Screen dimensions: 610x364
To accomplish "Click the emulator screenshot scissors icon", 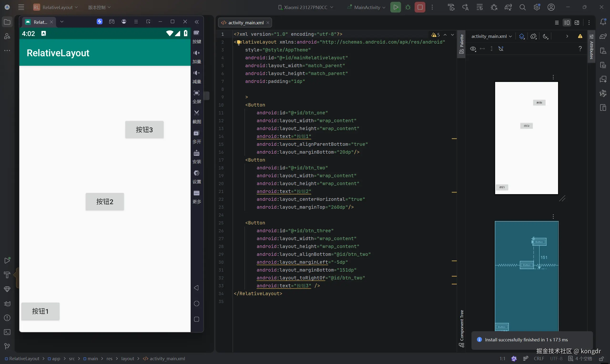I will (197, 113).
